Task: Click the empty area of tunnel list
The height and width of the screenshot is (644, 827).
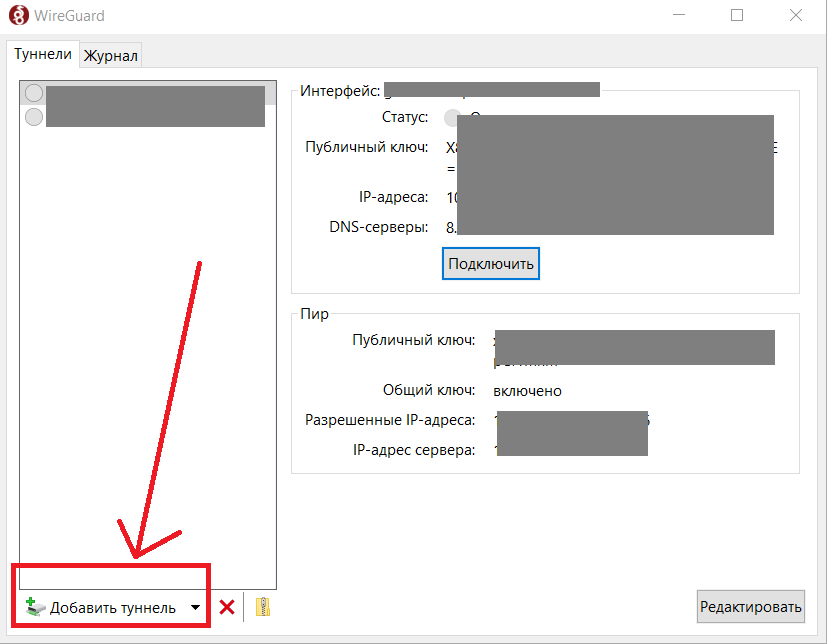Action: click(147, 350)
